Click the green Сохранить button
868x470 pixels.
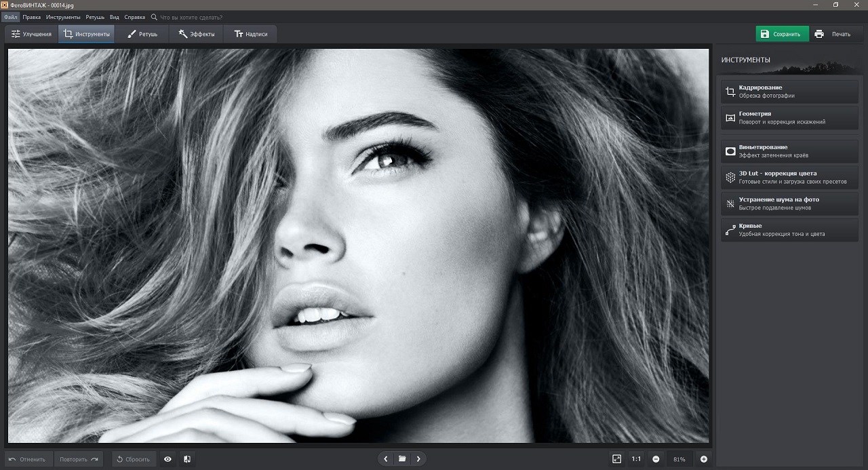pos(782,34)
